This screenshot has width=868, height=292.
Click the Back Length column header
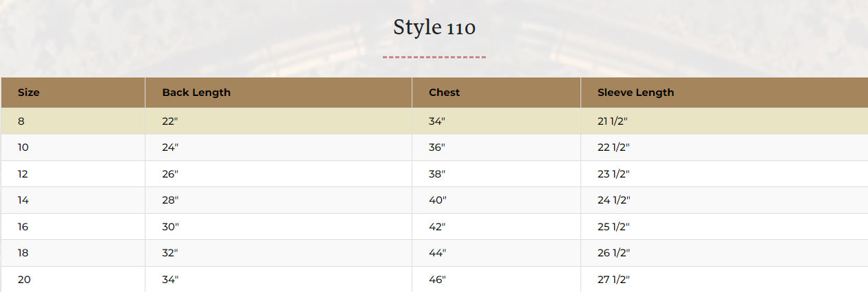coord(196,93)
